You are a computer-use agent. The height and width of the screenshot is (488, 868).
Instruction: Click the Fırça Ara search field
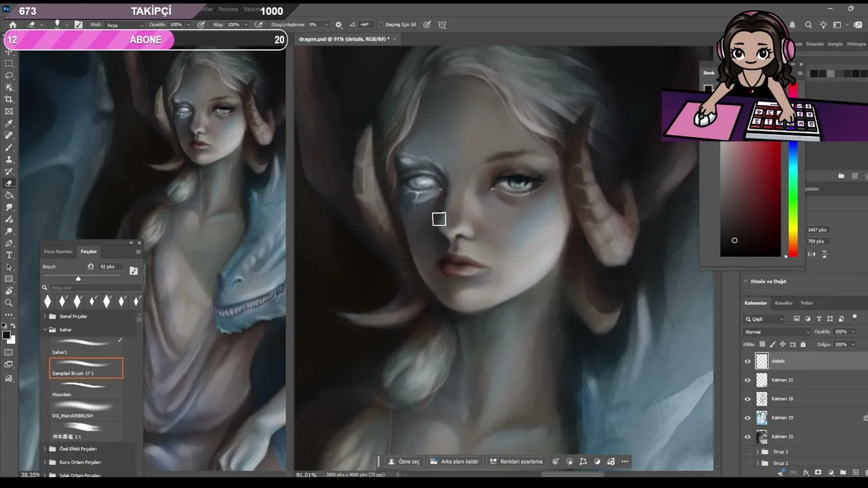(x=95, y=288)
